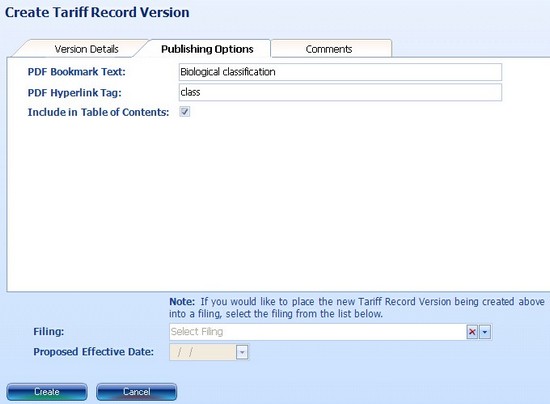The width and height of the screenshot is (550, 404).
Task: Toggle Include in Table of Contents checkbox
Action: coord(185,112)
